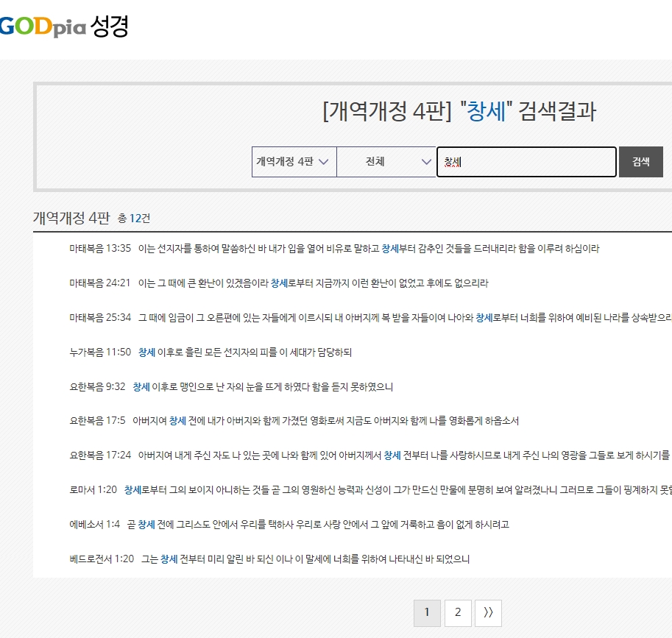Screen dimensions: 672x638
Task: Click the 개역개정 4판 results section heading
Action: point(71,218)
